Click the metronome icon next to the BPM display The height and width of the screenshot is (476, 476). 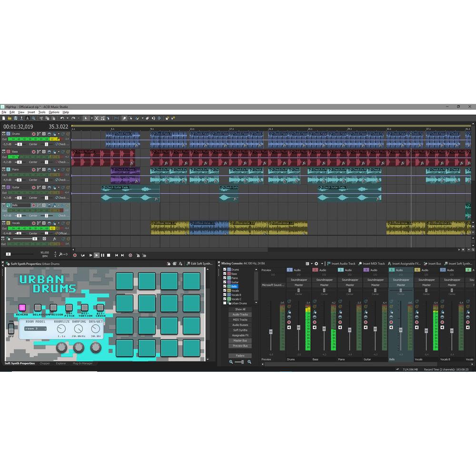(x=61, y=254)
